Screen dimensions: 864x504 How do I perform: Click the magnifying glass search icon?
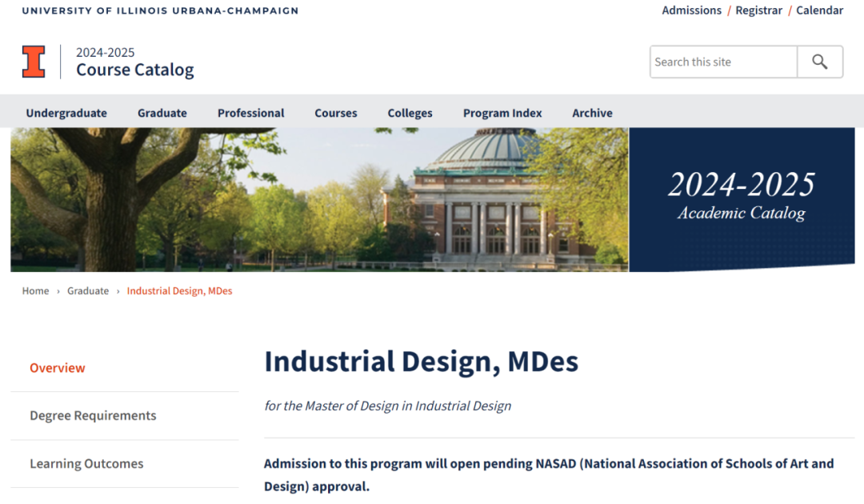pyautogui.click(x=820, y=62)
